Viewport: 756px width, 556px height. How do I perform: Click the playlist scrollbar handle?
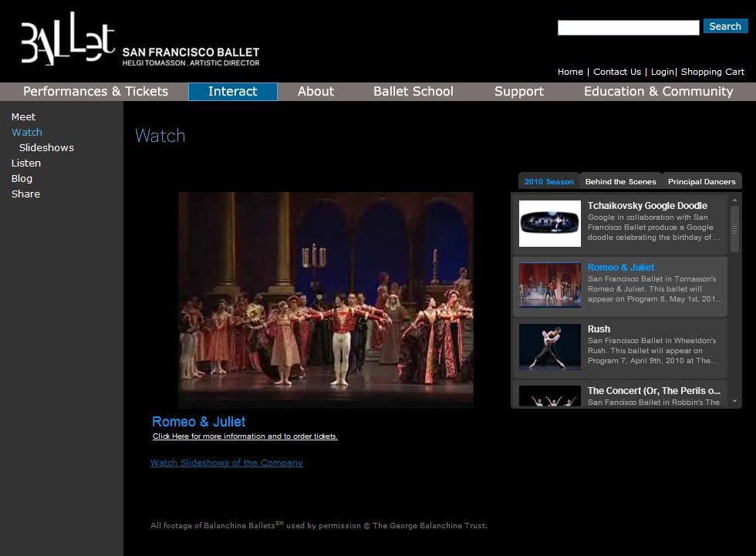[734, 229]
